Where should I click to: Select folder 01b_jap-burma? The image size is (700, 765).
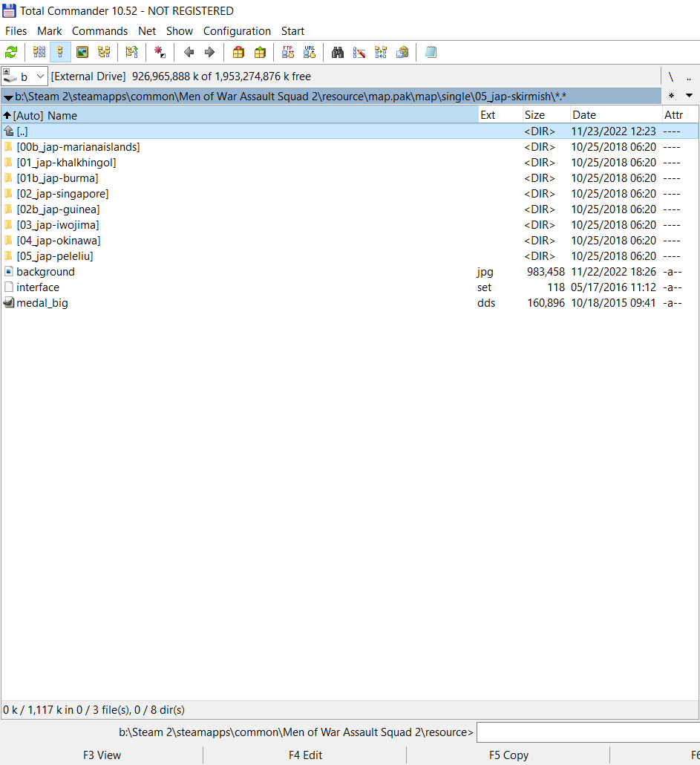tap(350, 178)
